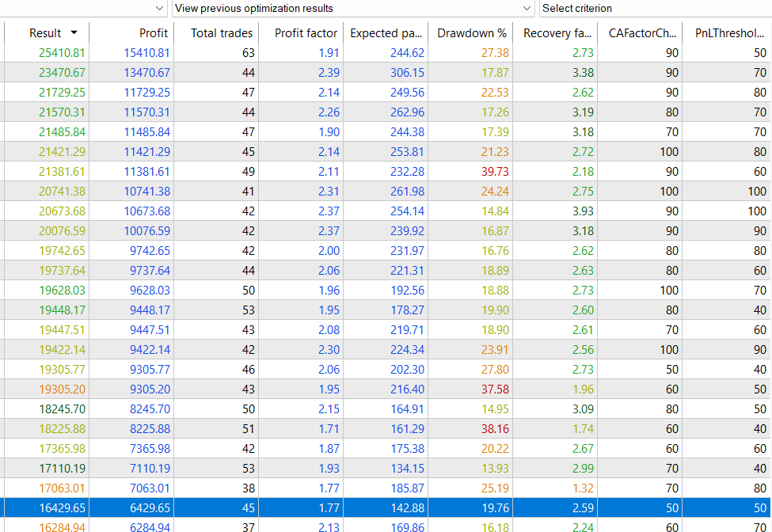Click the CAFactorCh... column header

point(642,33)
